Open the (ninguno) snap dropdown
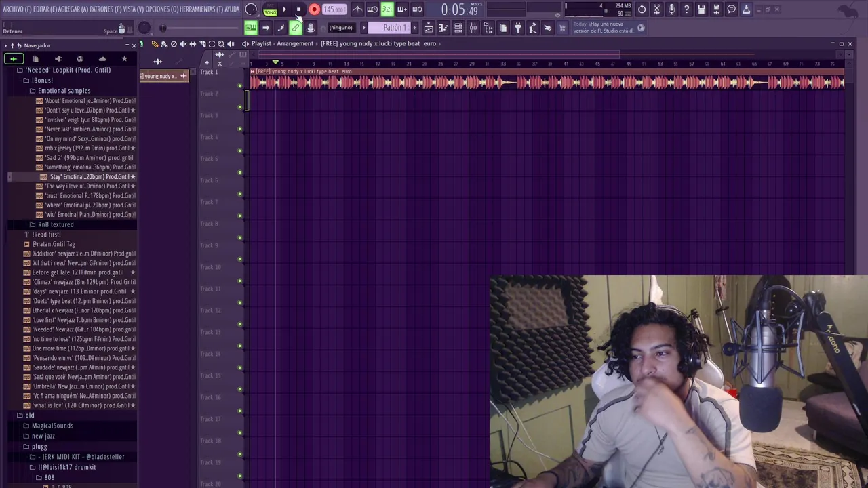 click(340, 28)
